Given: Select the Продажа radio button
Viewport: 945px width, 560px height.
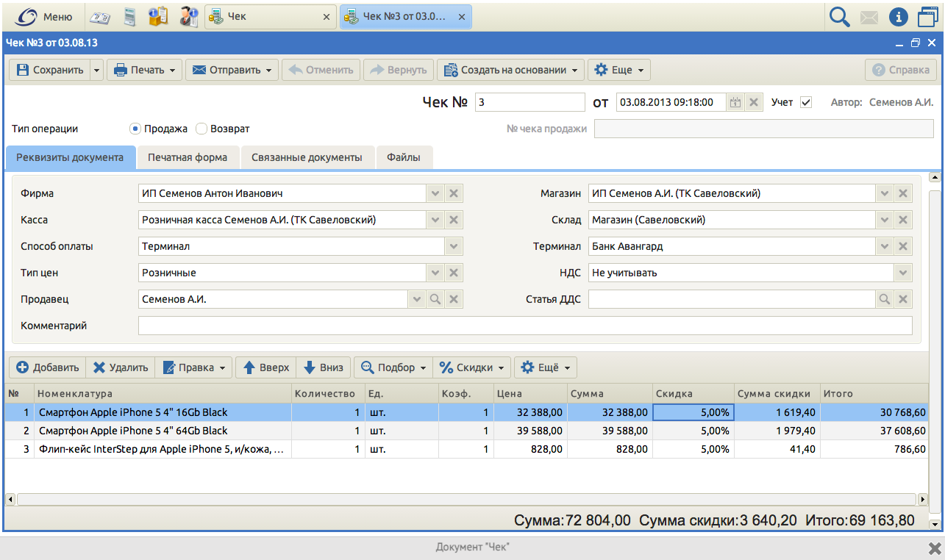Looking at the screenshot, I should click(135, 129).
